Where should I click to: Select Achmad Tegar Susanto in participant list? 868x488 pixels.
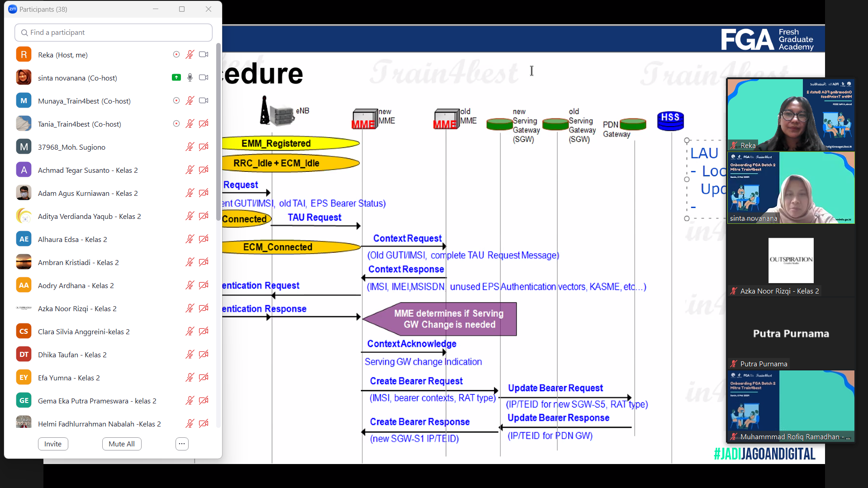(x=88, y=170)
